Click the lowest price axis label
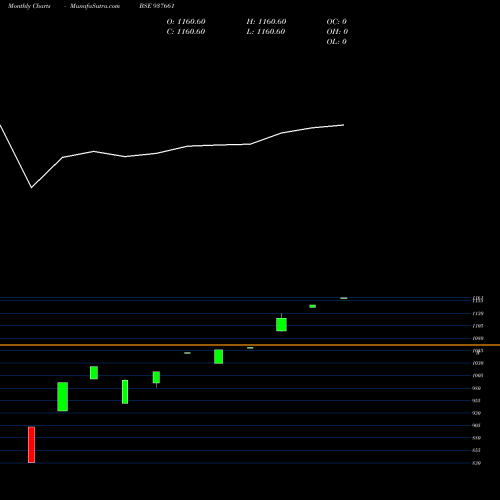 pyautogui.click(x=477, y=463)
